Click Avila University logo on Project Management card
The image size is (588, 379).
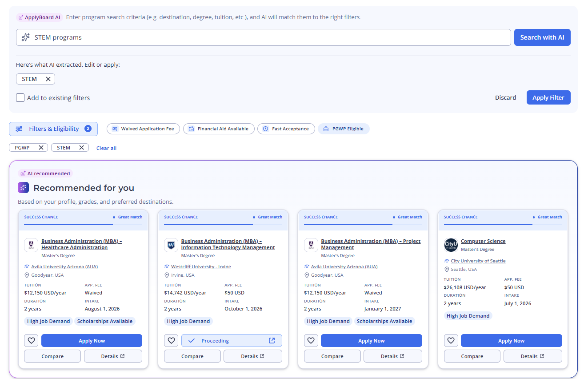(x=311, y=245)
